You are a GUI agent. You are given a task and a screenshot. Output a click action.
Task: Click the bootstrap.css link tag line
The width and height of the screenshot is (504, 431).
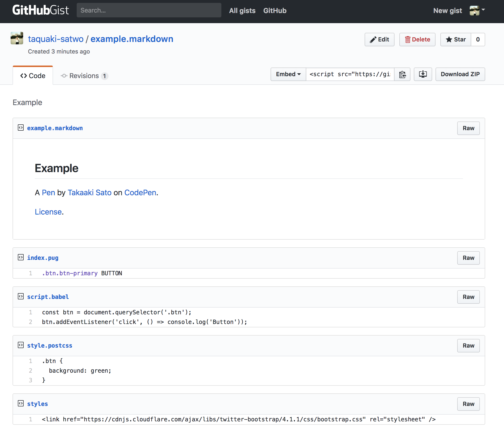pos(239,419)
